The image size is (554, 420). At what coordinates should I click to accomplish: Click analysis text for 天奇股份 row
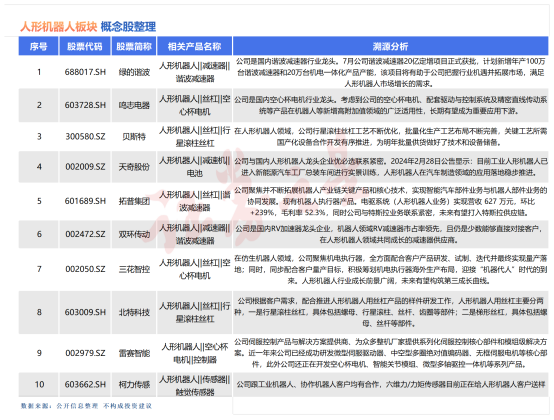click(390, 167)
